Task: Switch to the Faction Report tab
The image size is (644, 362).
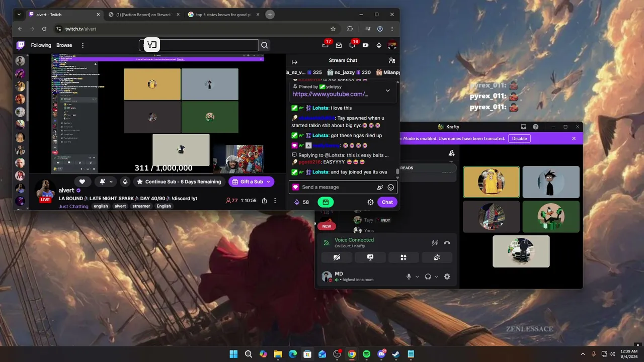Action: (144, 15)
